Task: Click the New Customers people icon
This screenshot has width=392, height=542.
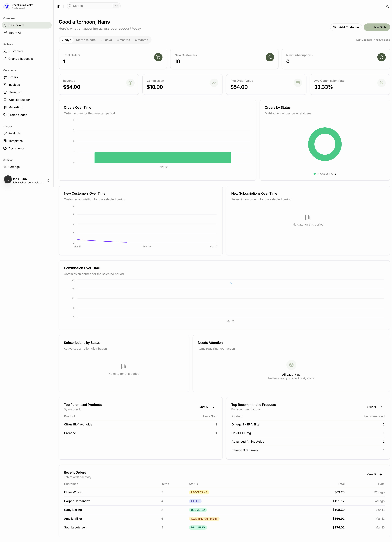Action: pos(270,57)
